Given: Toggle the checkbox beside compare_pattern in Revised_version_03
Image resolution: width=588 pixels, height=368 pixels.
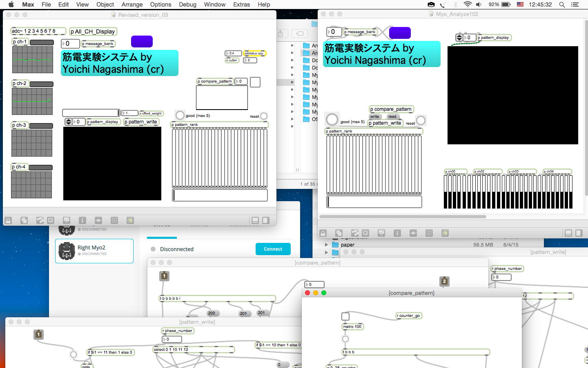Looking at the screenshot, I should [x=255, y=82].
